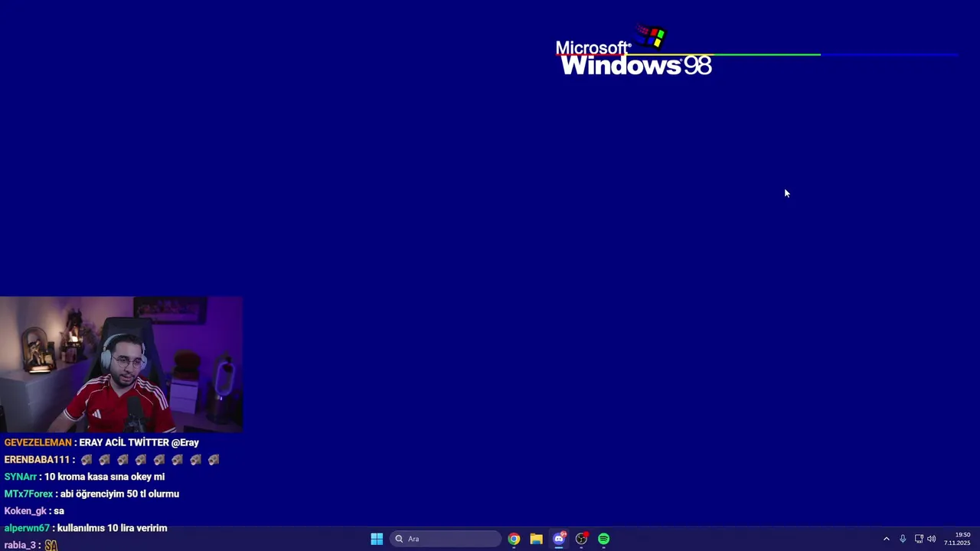Image resolution: width=980 pixels, height=551 pixels.
Task: Click the Ara search box in taskbar
Action: tap(446, 539)
